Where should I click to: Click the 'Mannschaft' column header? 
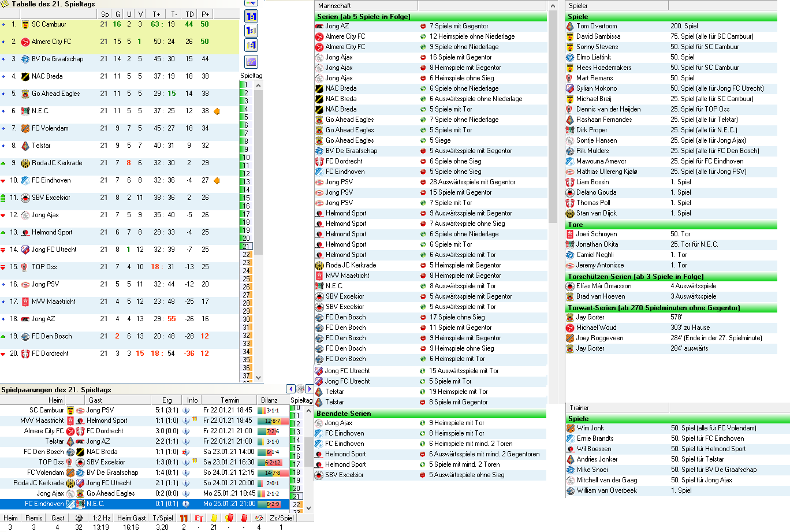367,5
